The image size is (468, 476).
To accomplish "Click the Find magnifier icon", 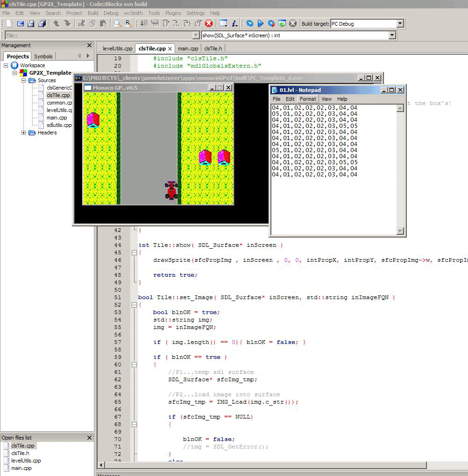I will point(118,23).
